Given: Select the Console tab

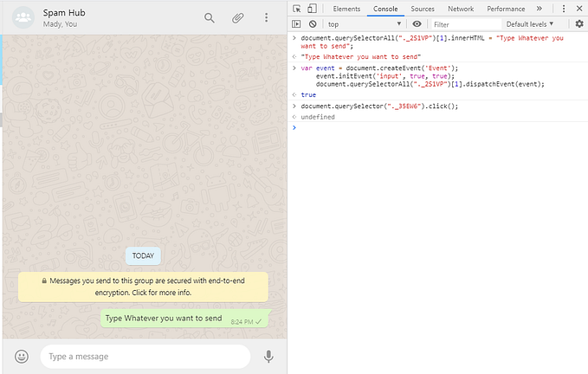Looking at the screenshot, I should pos(385,9).
